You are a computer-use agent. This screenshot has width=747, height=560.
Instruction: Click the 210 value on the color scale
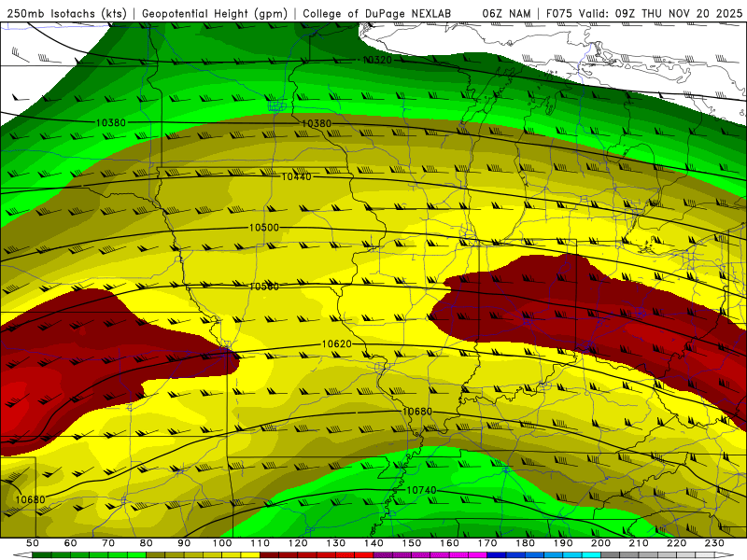click(639, 543)
